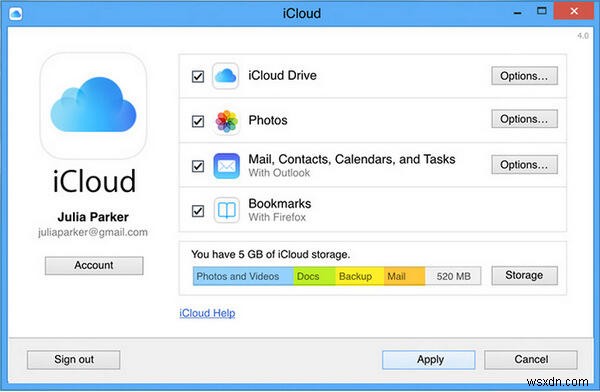Open Options for Mail, Contacts, Calendars
This screenshot has width=600, height=392.
point(524,165)
